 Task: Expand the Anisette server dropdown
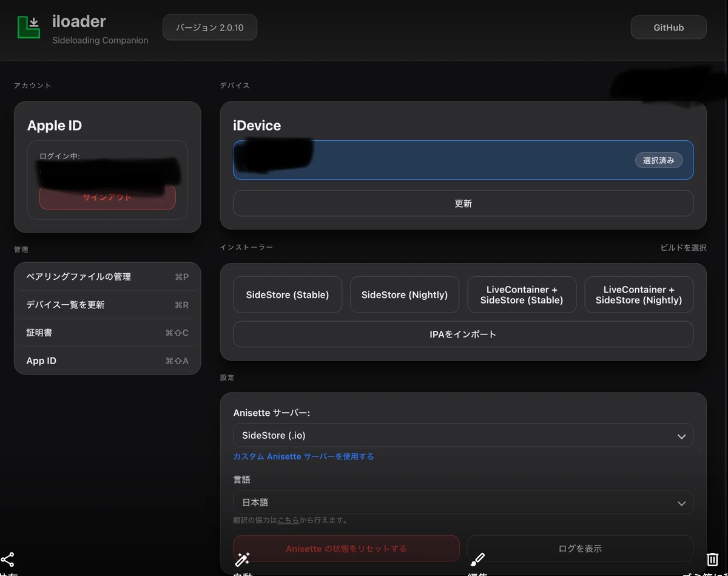coord(463,435)
